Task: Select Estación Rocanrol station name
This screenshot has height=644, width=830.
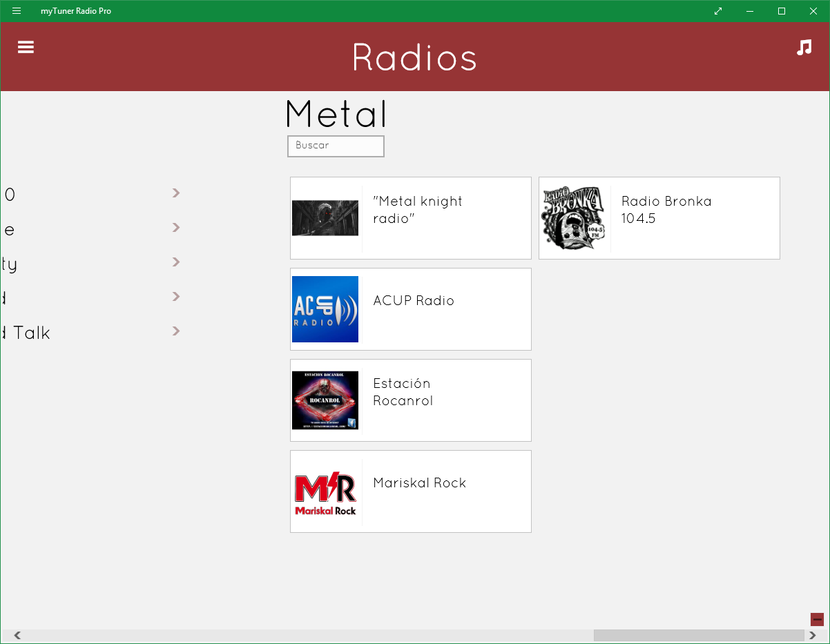Action: click(403, 392)
